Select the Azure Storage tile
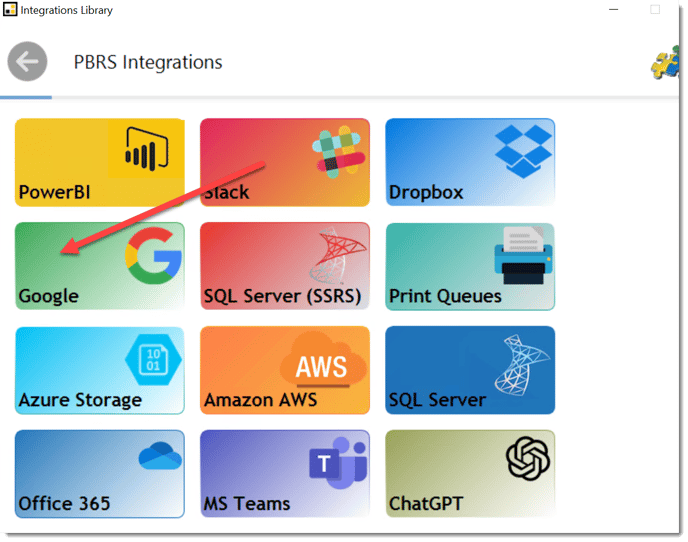This screenshot has height=542, width=688. click(x=100, y=370)
